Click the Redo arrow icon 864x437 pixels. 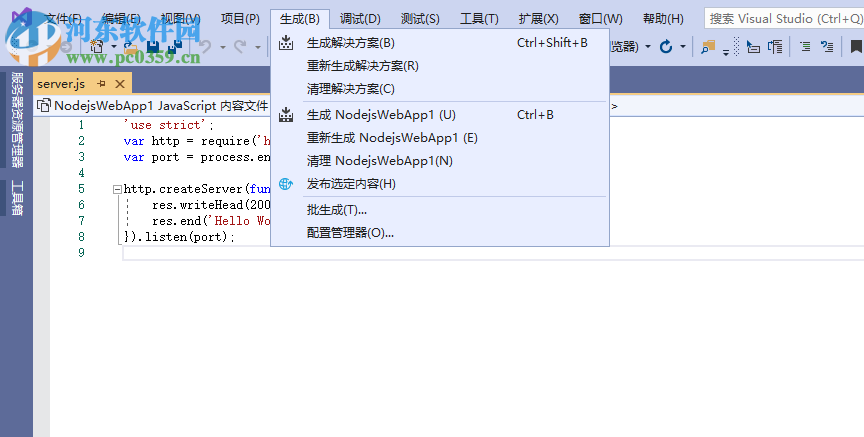[x=240, y=47]
